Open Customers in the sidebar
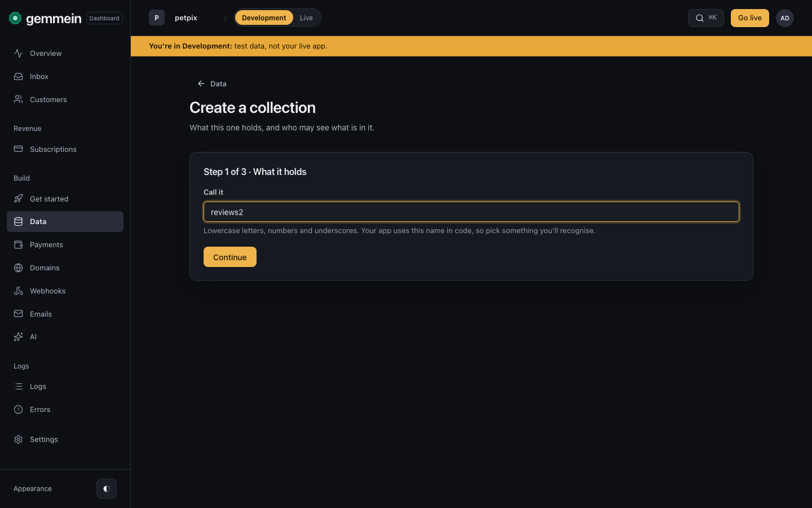 [x=65, y=99]
